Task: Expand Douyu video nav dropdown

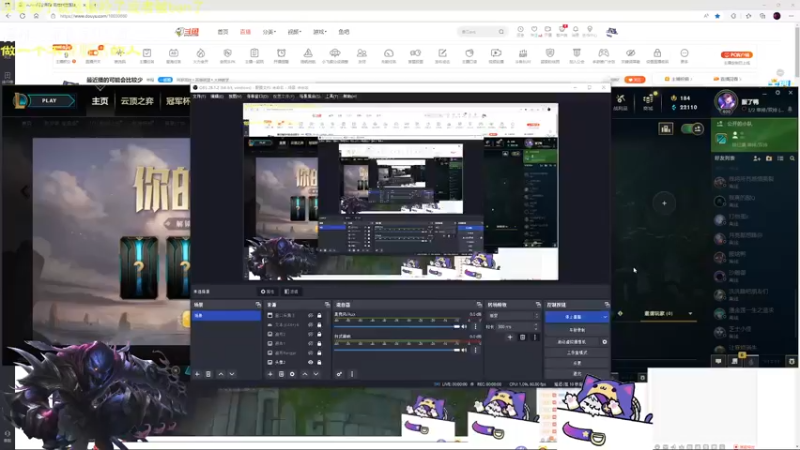Action: pos(294,32)
